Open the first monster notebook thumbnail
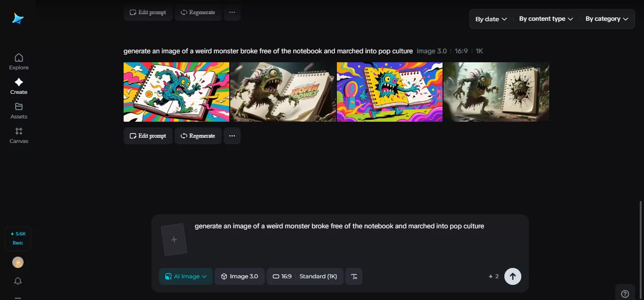Image resolution: width=644 pixels, height=300 pixels. click(x=176, y=92)
